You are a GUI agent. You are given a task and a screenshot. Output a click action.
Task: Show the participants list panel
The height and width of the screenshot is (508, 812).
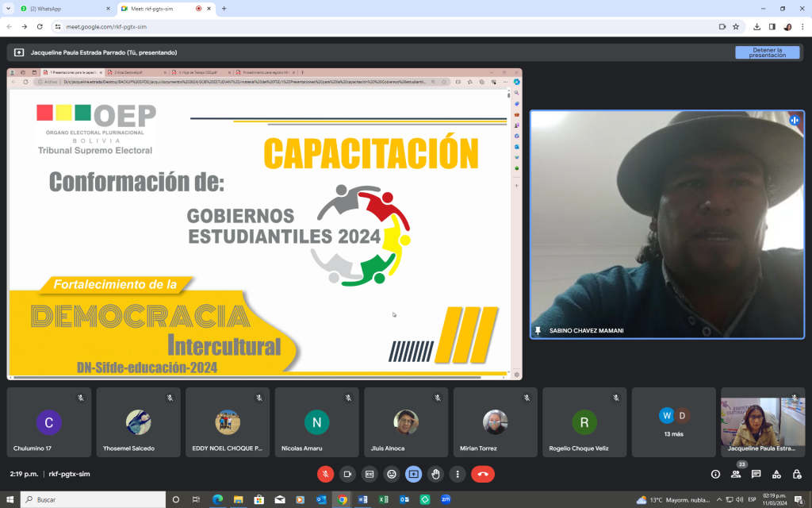click(x=736, y=474)
